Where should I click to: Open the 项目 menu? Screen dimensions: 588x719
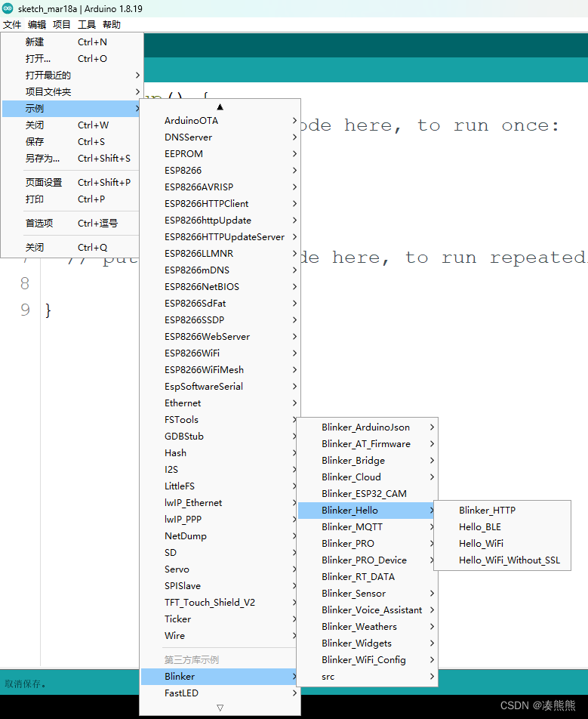coord(61,25)
